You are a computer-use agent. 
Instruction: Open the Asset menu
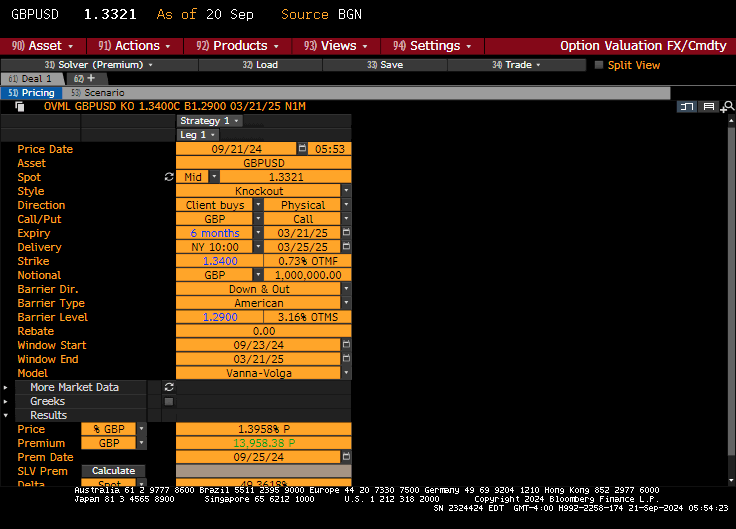(43, 46)
